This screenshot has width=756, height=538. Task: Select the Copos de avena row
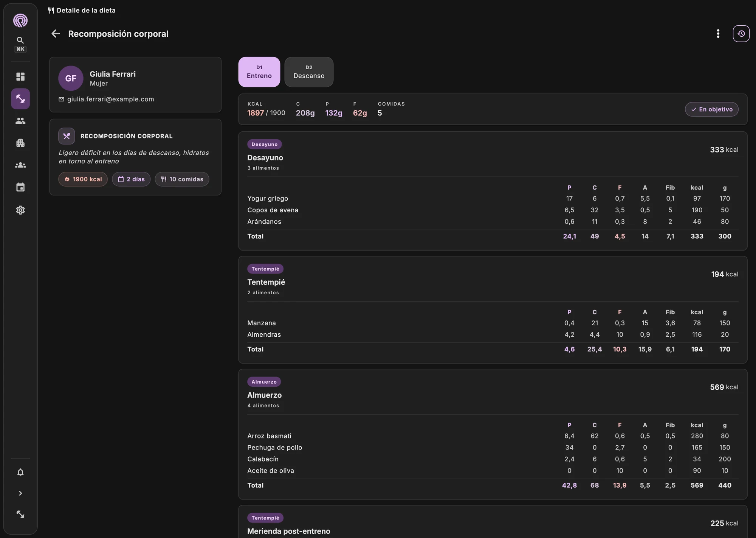click(493, 210)
